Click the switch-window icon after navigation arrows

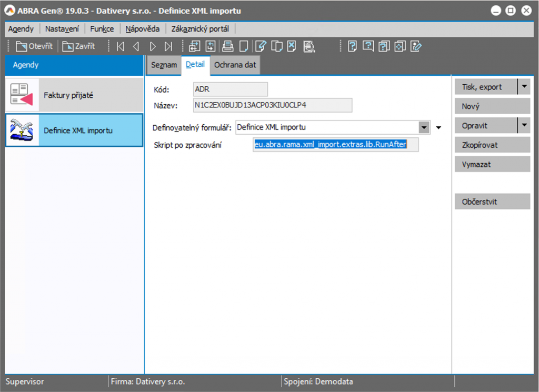pyautogui.click(x=194, y=46)
